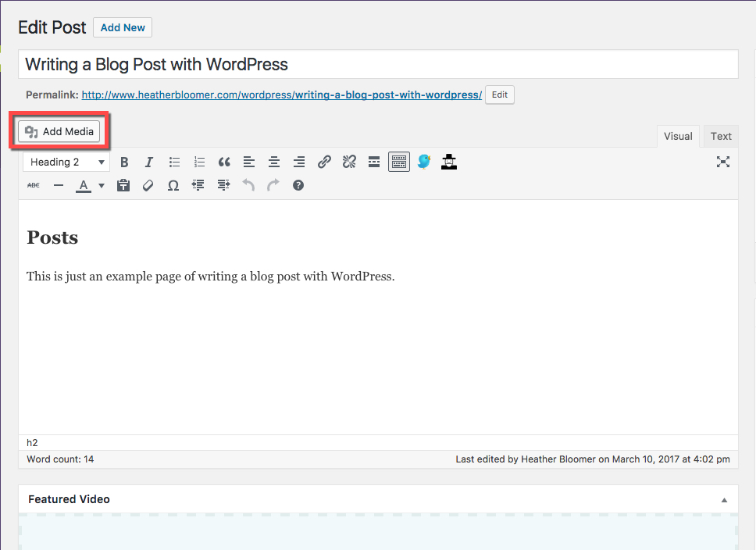This screenshot has width=756, height=550.
Task: Clear formatting with eraser icon
Action: 148,185
